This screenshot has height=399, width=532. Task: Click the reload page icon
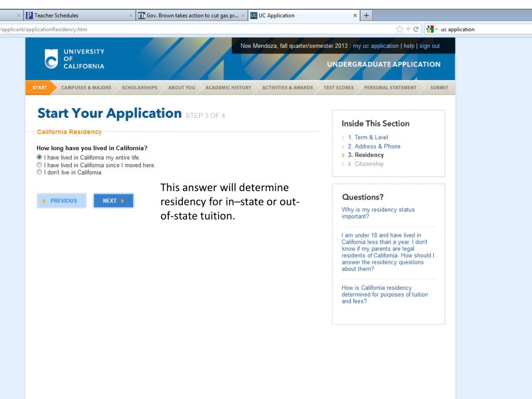pyautogui.click(x=416, y=29)
